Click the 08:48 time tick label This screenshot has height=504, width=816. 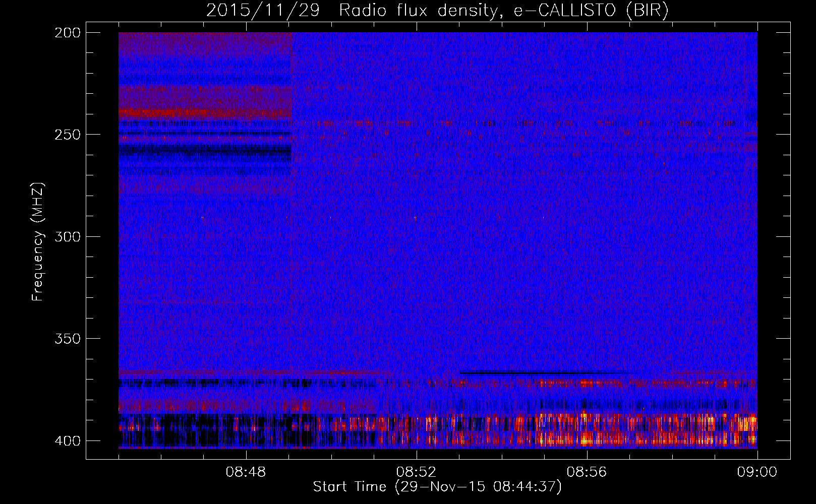click(246, 472)
